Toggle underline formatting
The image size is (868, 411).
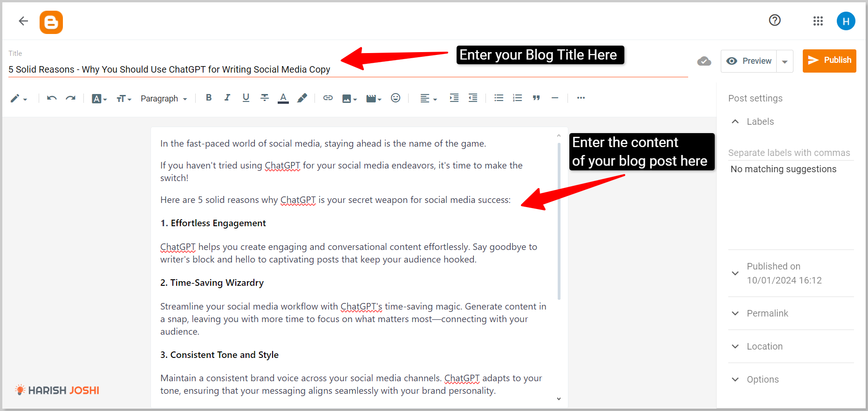point(246,98)
